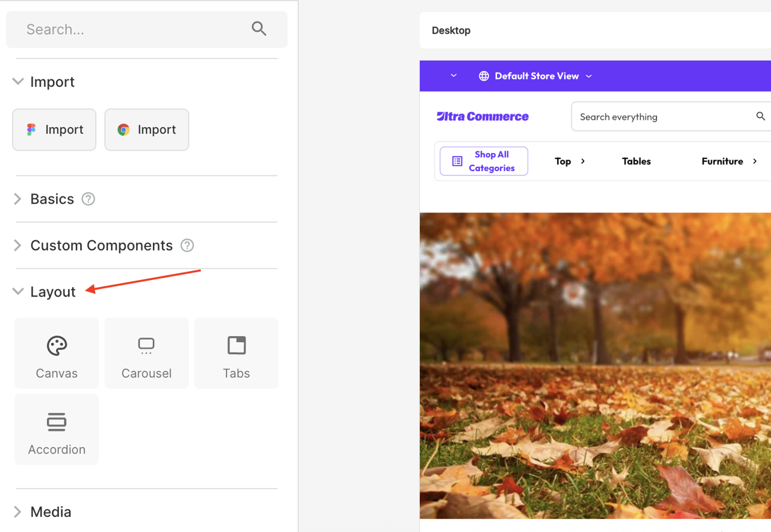Select the Canvas layout component
The height and width of the screenshot is (532, 771).
pos(57,353)
